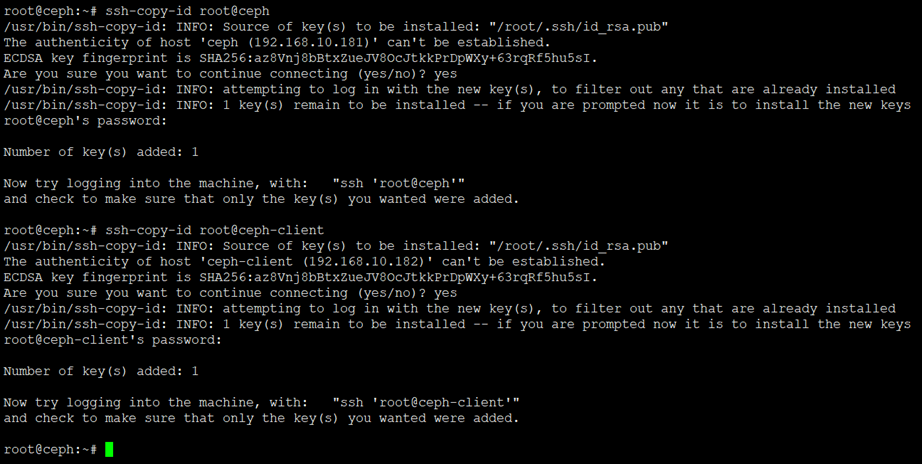Viewport: 922px width, 464px height.
Task: Click the "root@ceph-client's password:" prompt line
Action: click(111, 340)
